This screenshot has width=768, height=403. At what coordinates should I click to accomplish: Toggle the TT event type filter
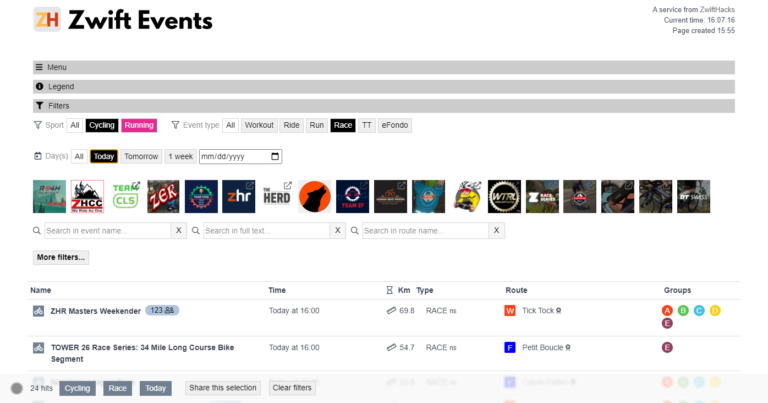tap(367, 125)
